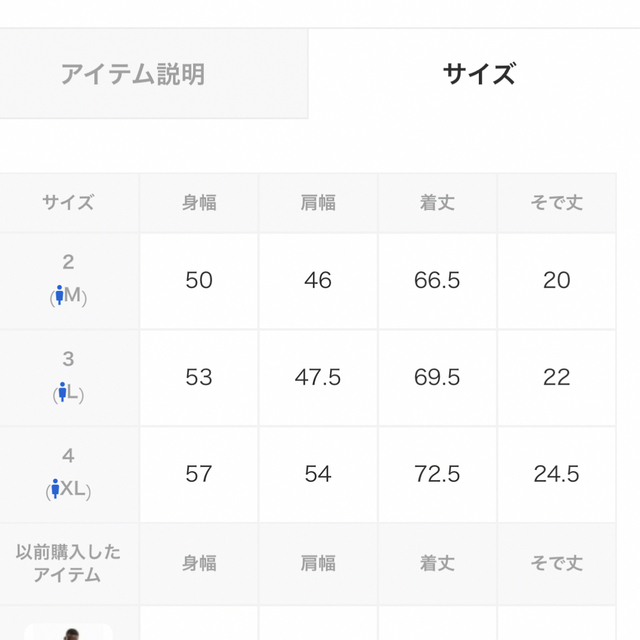Viewport: 640px width, 640px height.
Task: Select the size 2 (M) row label
Action: [69, 281]
